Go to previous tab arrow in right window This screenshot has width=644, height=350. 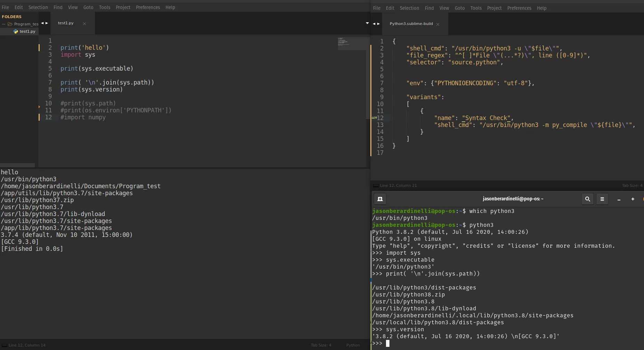point(374,24)
